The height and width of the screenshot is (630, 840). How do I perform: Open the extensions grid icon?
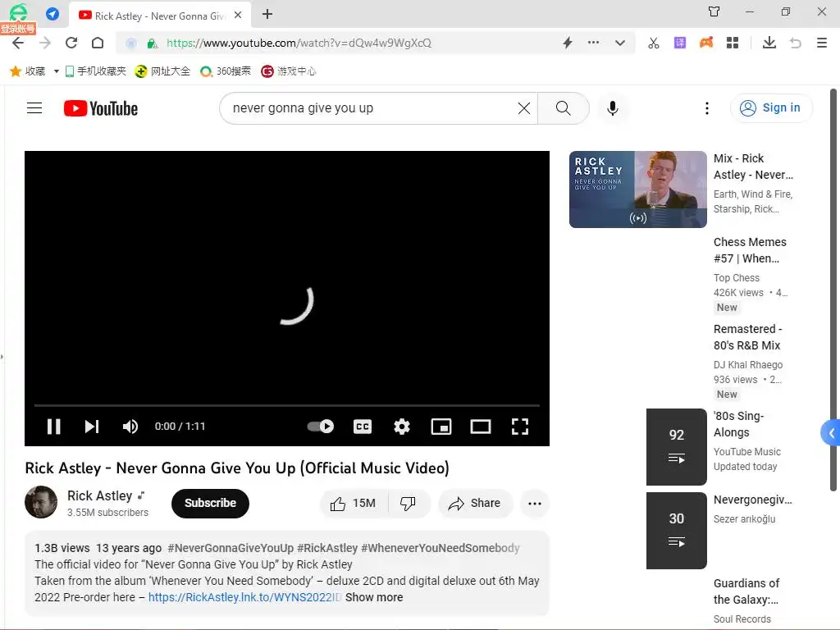(733, 43)
